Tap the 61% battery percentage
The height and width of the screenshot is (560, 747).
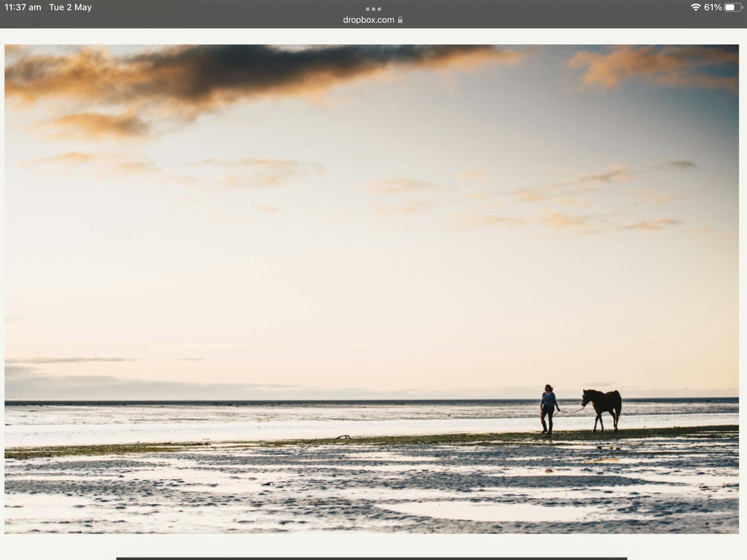tap(712, 7)
